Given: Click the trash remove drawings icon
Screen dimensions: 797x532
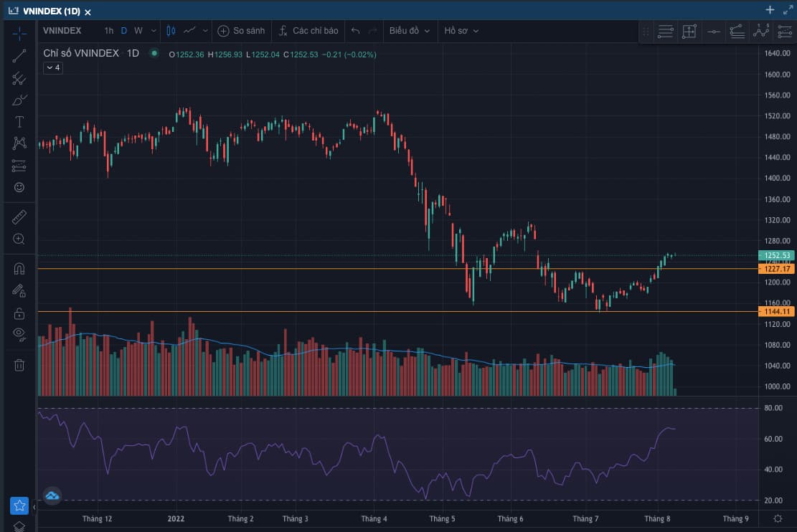Looking at the screenshot, I should [x=19, y=365].
